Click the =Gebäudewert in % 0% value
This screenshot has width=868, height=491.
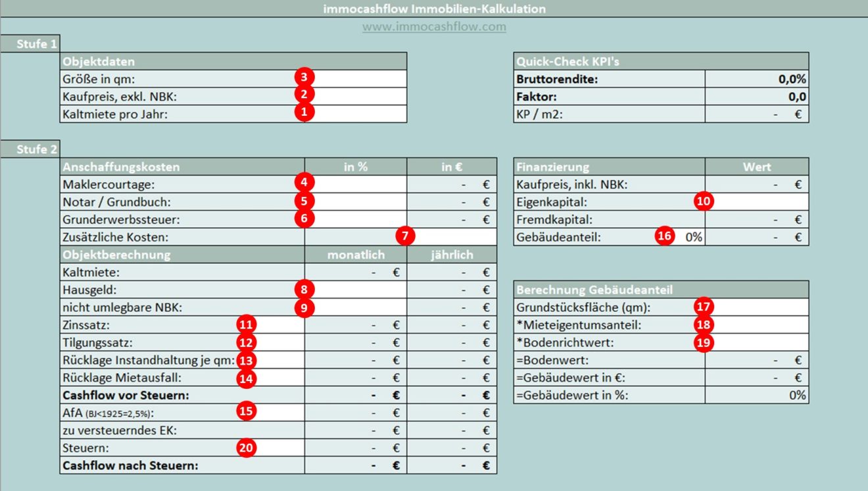coord(757,396)
